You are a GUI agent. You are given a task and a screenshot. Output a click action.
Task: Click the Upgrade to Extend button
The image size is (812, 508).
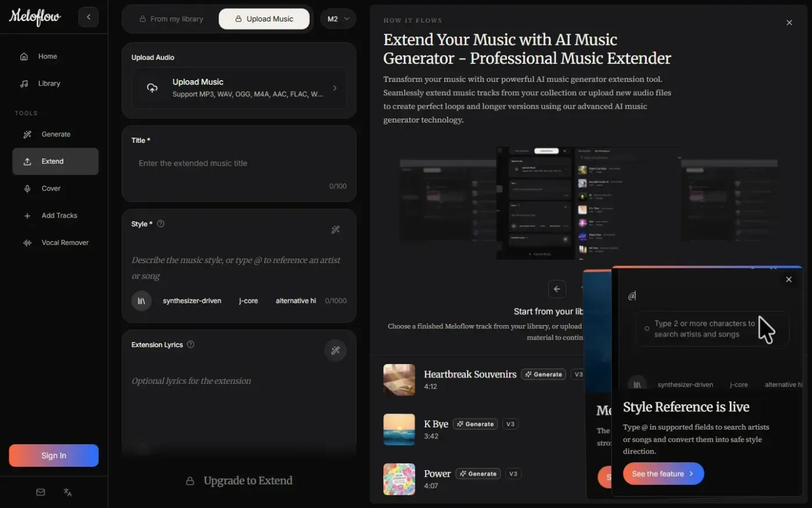[239, 481]
